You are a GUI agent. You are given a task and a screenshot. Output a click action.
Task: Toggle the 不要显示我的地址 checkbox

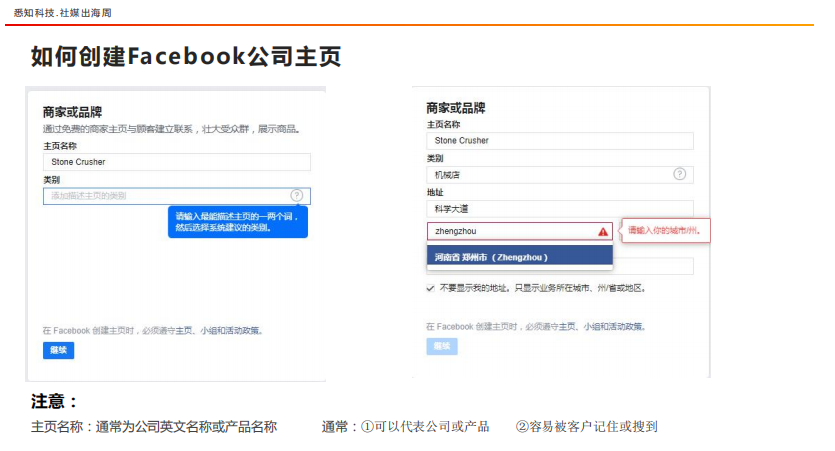click(430, 288)
